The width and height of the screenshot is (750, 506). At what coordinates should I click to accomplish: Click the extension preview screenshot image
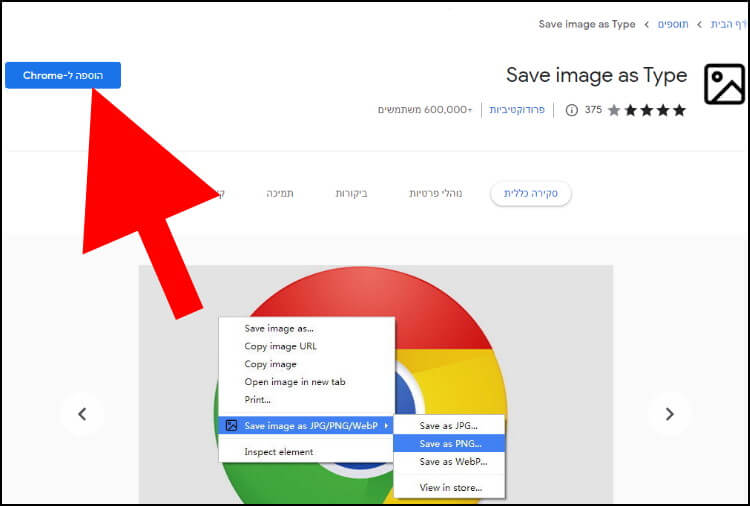pyautogui.click(x=375, y=384)
